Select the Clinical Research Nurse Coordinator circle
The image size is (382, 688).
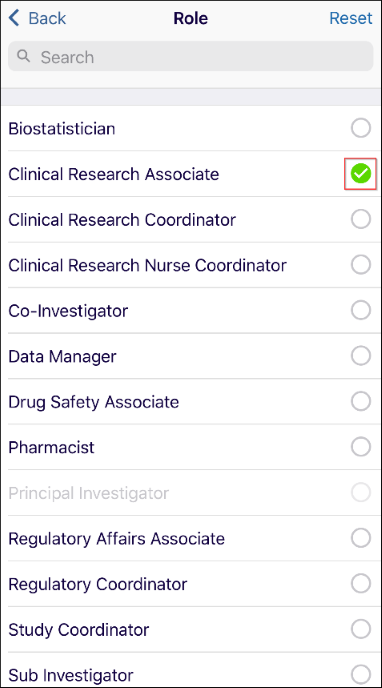click(361, 265)
